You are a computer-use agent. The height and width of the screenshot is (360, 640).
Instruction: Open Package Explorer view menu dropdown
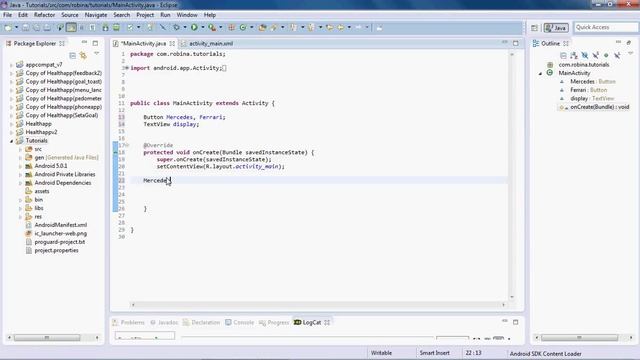coord(97,54)
